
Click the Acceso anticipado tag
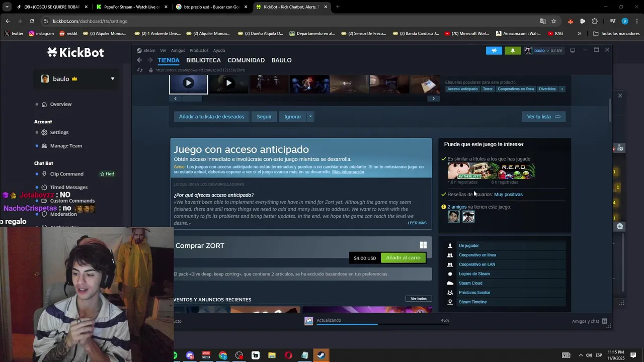462,89
